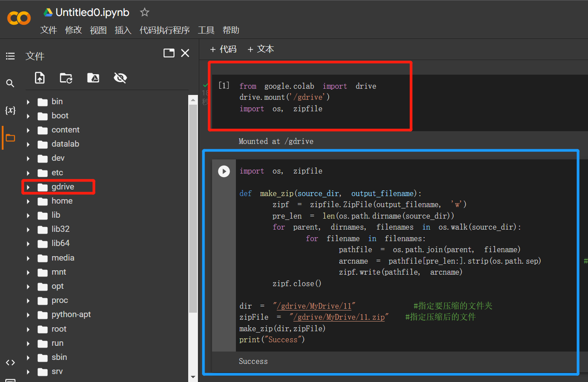This screenshot has width=588, height=382.
Task: Click the "Success" output text
Action: click(x=253, y=361)
